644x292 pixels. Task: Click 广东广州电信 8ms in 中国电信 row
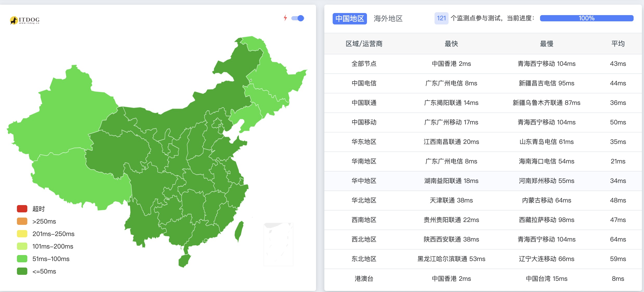coord(451,83)
